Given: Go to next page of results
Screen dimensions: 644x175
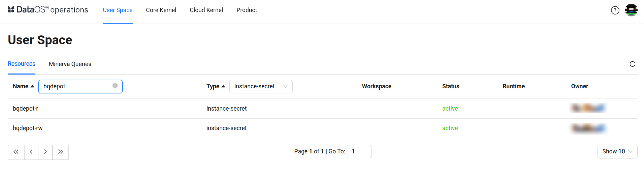Looking at the screenshot, I should [45, 152].
